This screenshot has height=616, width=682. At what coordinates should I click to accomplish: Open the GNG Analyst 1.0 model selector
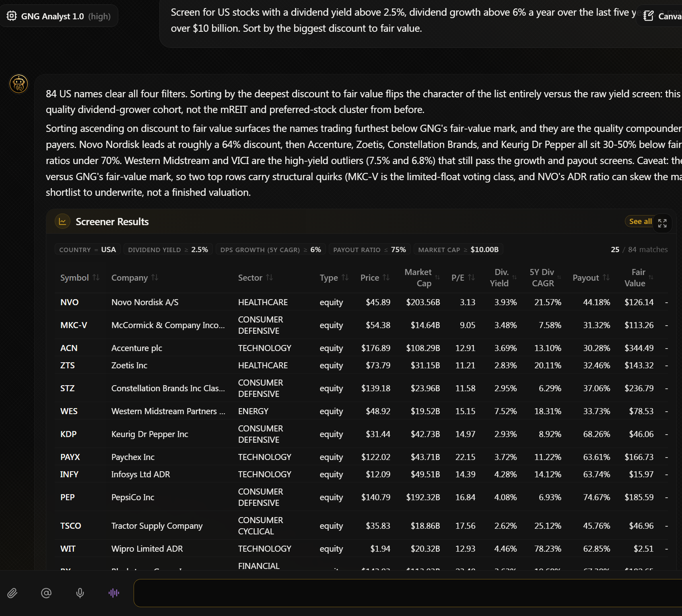coord(59,16)
